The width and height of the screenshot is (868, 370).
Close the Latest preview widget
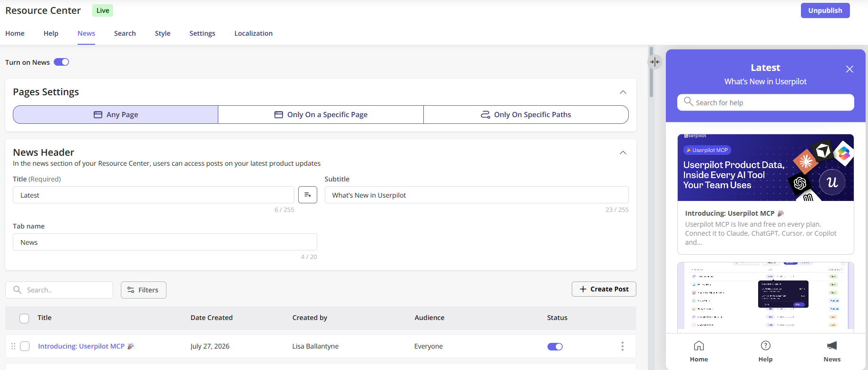[849, 69]
